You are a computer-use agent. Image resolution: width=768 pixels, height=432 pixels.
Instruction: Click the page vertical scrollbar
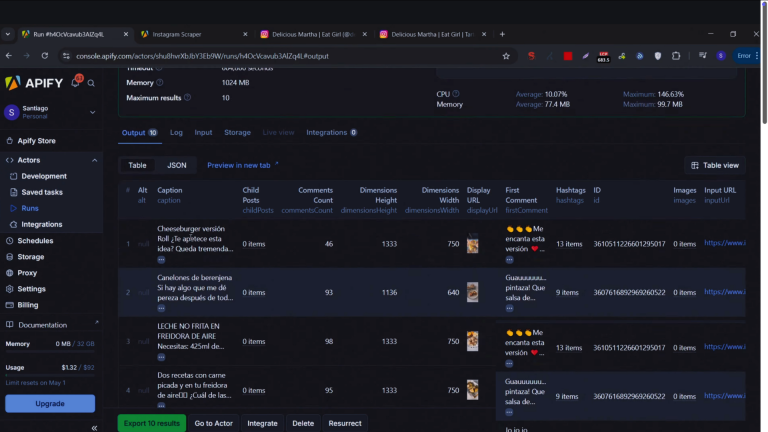(x=764, y=64)
